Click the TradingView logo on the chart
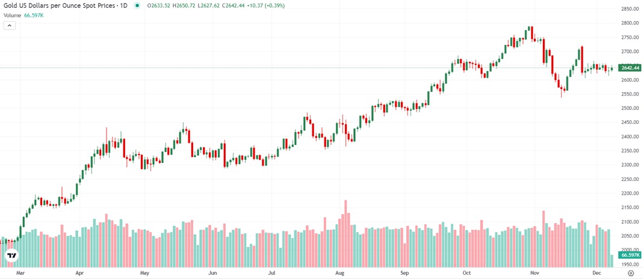 pyautogui.click(x=11, y=256)
